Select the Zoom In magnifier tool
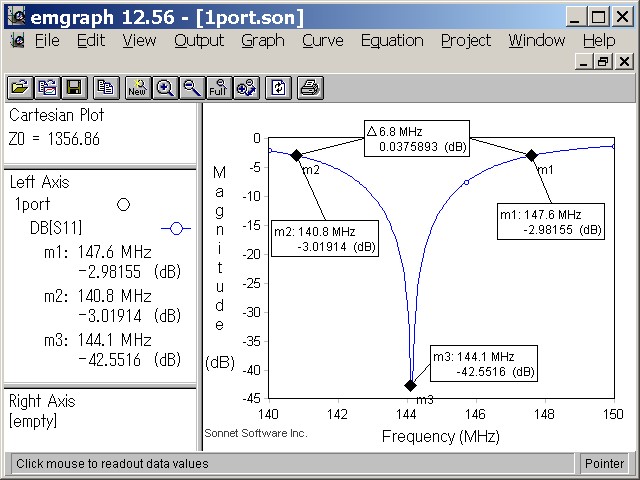Viewport: 640px width, 480px height. point(165,88)
